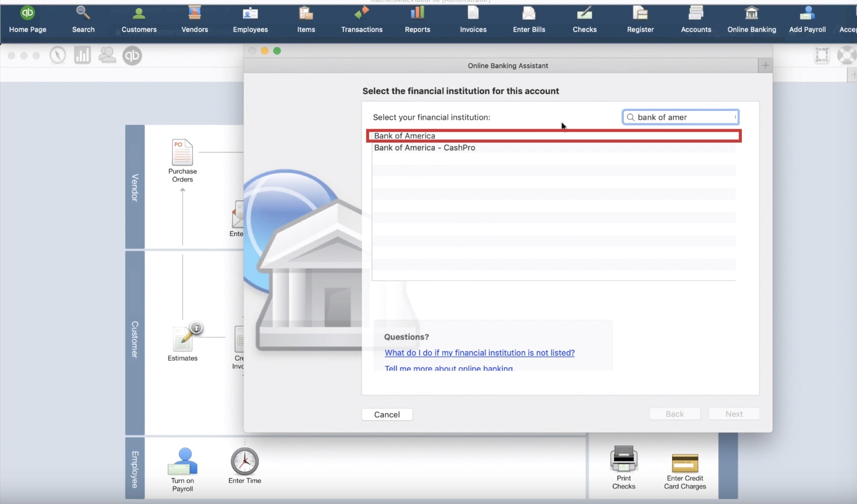Viewport: 857px width, 504px height.
Task: Select Bank of America in the list
Action: tap(554, 136)
